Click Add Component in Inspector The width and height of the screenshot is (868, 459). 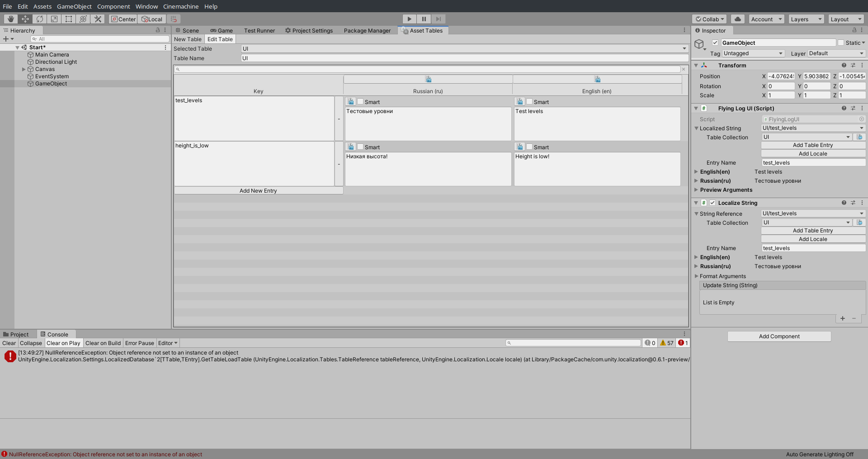point(779,336)
